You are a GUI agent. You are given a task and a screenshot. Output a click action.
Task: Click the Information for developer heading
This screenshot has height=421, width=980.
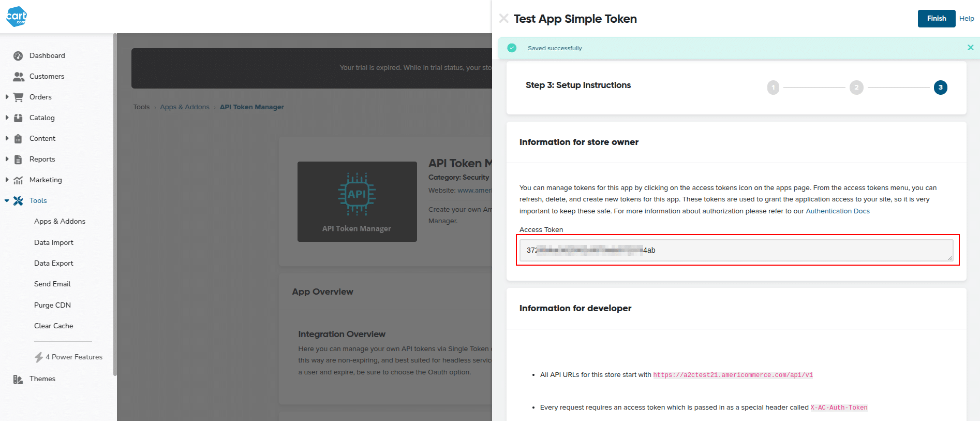tap(575, 308)
